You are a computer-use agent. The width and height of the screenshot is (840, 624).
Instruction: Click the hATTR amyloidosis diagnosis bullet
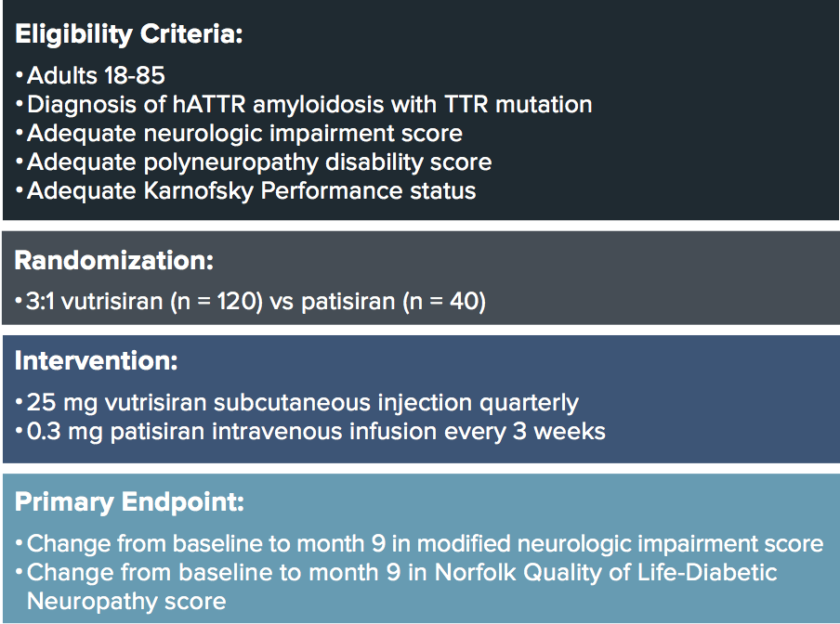tap(304, 104)
